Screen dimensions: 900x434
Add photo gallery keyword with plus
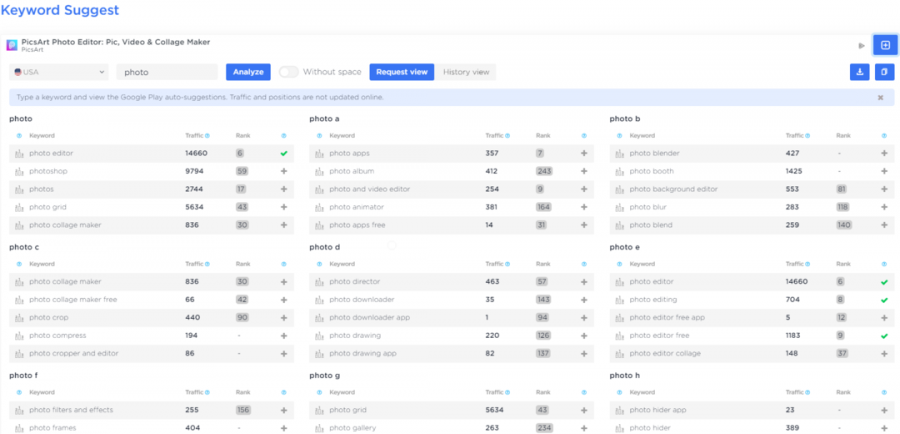click(584, 428)
